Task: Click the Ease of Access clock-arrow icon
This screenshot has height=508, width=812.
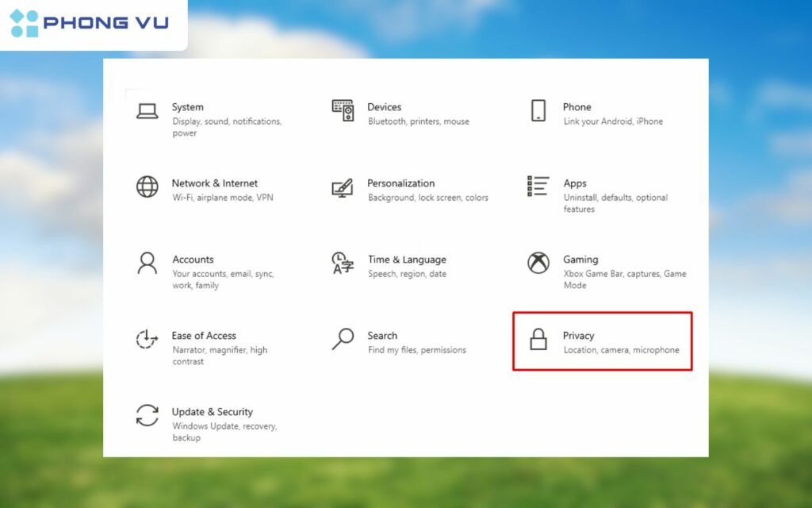Action: [x=147, y=338]
